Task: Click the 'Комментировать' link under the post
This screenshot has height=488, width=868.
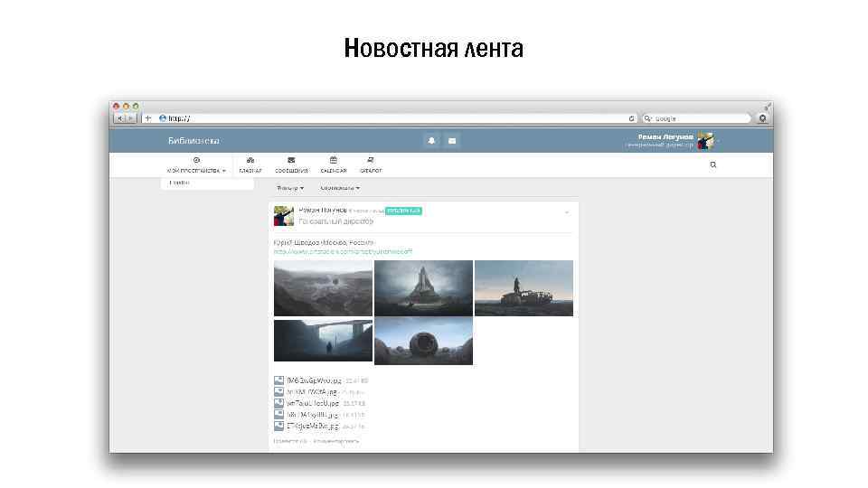Action: [x=336, y=442]
